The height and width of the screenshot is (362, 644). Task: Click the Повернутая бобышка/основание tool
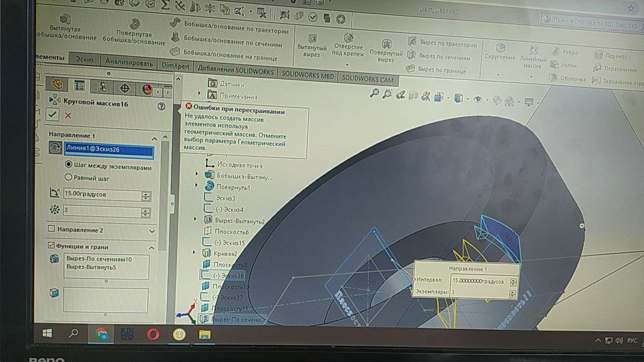pyautogui.click(x=134, y=32)
